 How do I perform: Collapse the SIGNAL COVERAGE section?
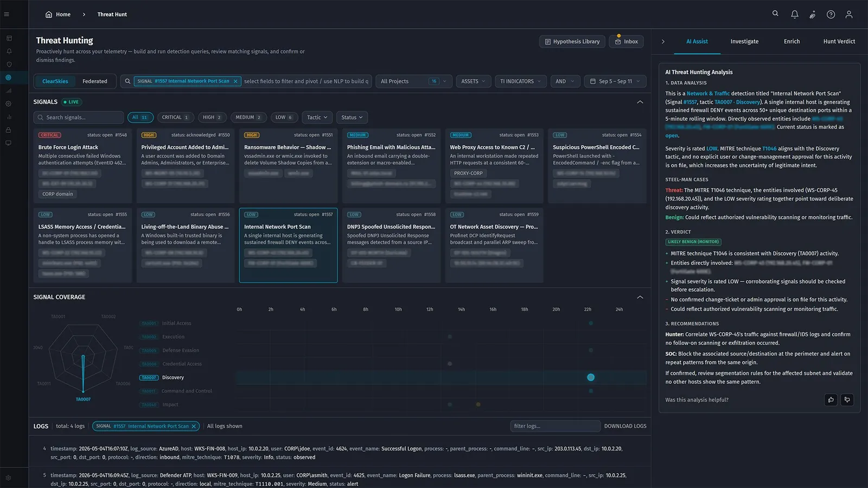click(640, 297)
